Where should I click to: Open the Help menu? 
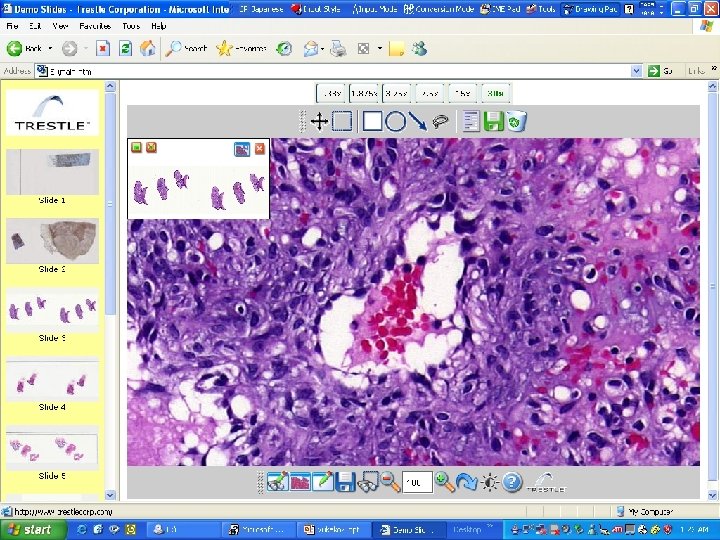click(x=159, y=26)
